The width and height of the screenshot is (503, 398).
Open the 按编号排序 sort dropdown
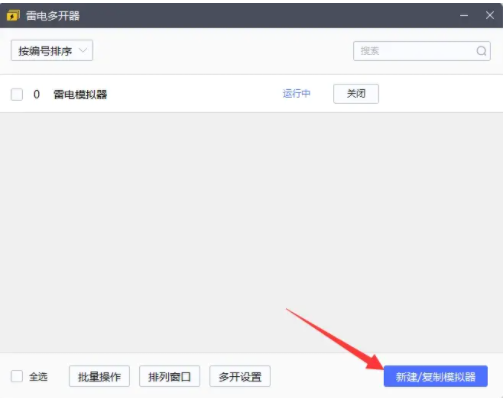(x=52, y=51)
